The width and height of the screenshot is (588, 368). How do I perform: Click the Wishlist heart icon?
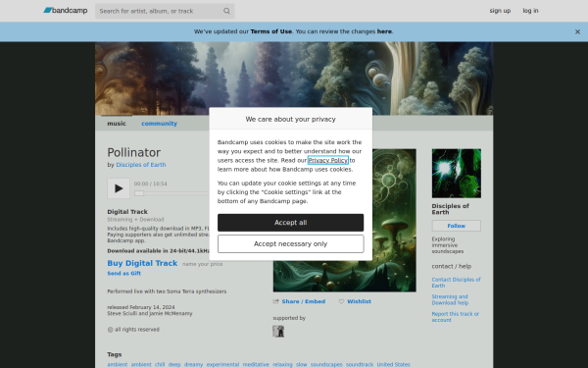(341, 301)
